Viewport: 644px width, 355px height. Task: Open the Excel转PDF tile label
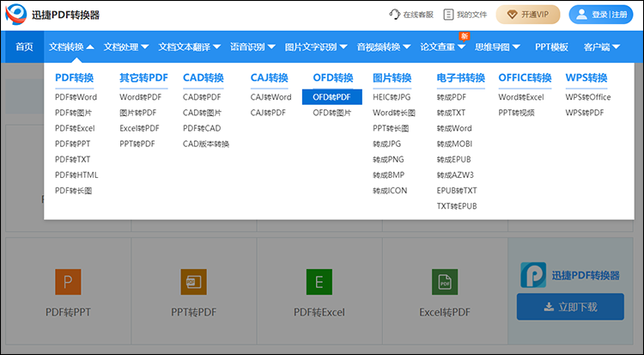(445, 312)
